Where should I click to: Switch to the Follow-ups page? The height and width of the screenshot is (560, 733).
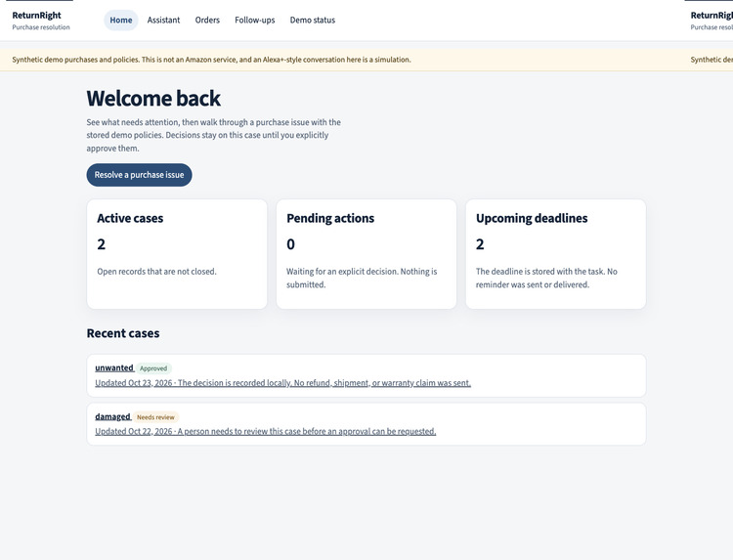(255, 21)
